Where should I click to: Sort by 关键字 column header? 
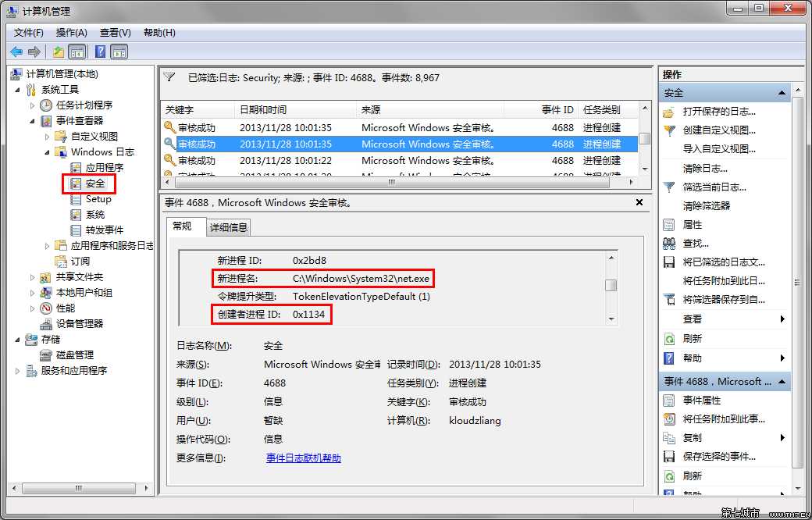(198, 110)
